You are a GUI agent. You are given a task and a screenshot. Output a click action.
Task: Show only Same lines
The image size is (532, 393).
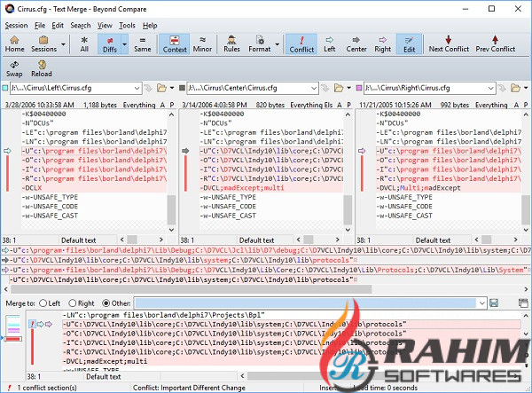tap(142, 44)
